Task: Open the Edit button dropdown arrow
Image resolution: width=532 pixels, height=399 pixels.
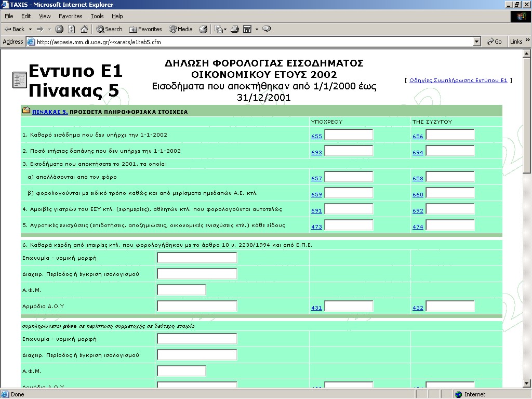Action: pos(257,29)
